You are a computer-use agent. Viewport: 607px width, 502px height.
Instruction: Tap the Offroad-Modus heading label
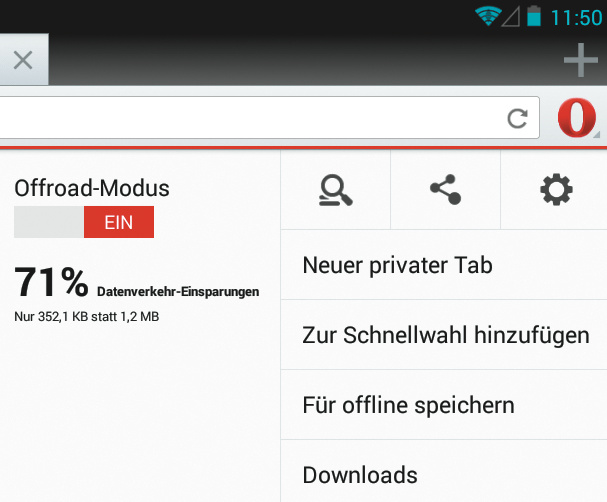92,188
